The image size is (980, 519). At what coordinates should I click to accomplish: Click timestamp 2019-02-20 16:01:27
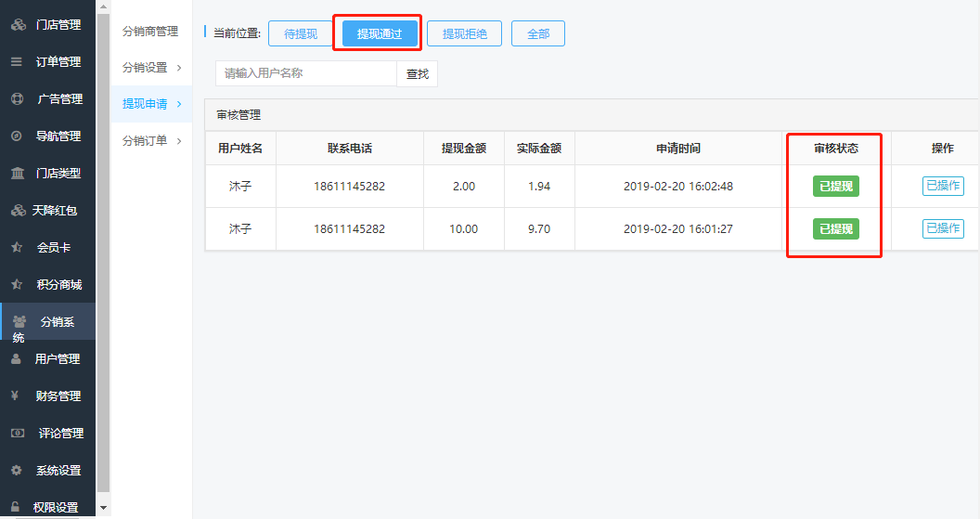point(678,228)
